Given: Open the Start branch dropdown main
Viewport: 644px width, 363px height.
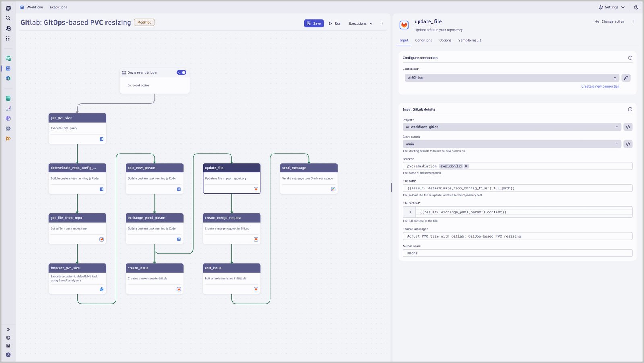Looking at the screenshot, I should point(512,144).
